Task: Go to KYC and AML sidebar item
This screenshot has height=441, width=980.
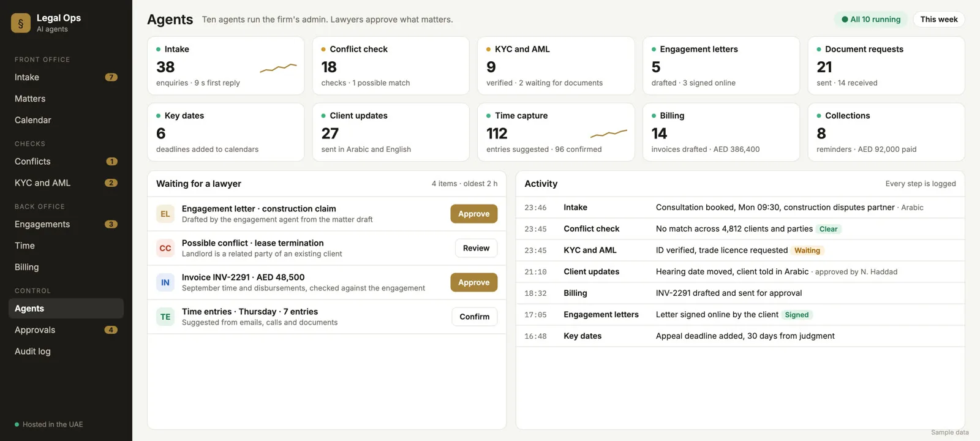Action: pyautogui.click(x=66, y=183)
